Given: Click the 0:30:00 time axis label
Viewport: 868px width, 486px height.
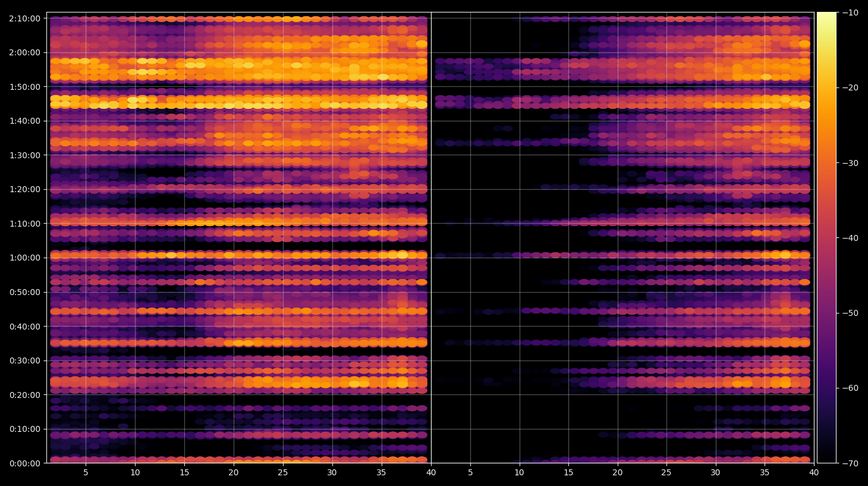Looking at the screenshot, I should click(x=24, y=360).
